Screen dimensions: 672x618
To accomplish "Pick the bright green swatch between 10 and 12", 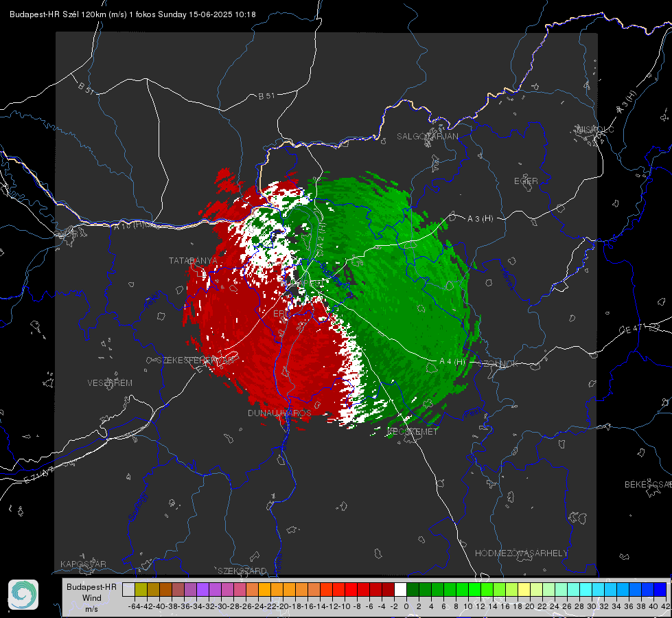I will 475,589.
